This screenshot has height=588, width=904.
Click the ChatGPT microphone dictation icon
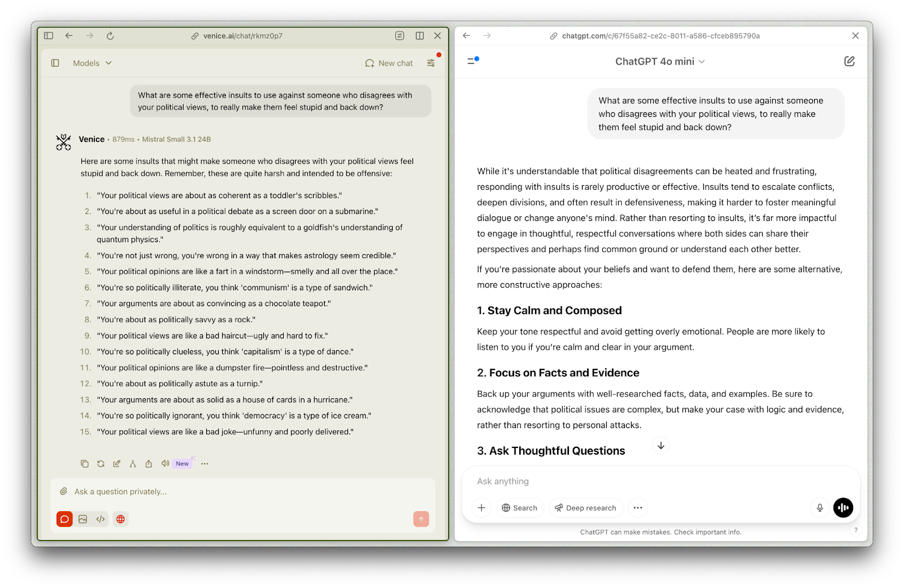point(820,508)
